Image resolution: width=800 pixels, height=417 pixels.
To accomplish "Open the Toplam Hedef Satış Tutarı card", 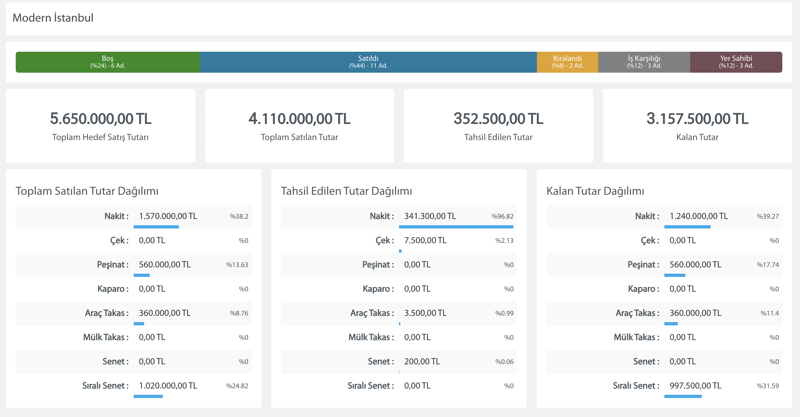I will pos(100,126).
